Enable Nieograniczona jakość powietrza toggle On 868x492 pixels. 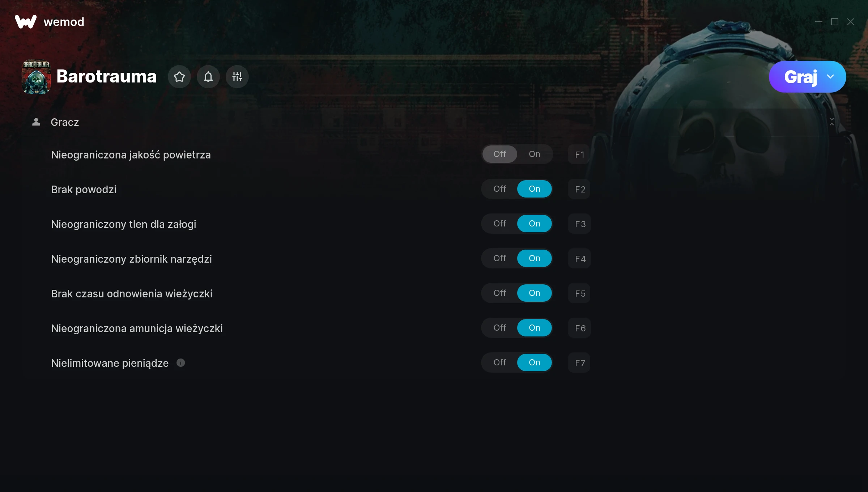click(x=535, y=154)
